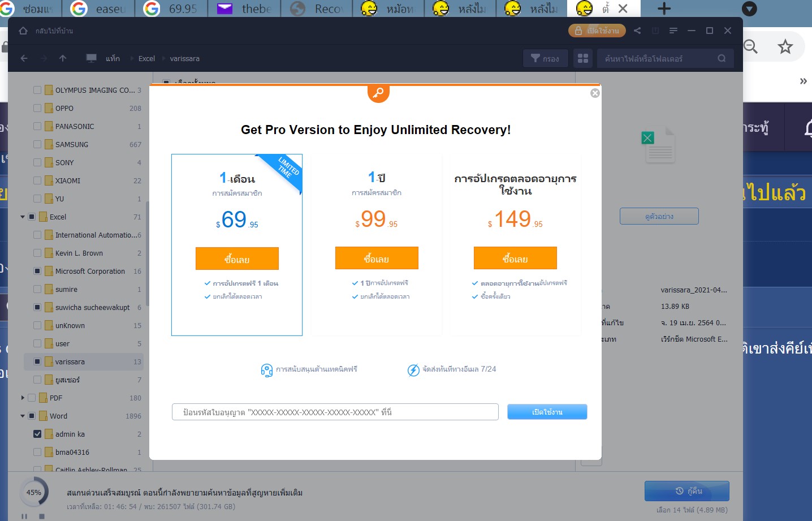The width and height of the screenshot is (812, 521).
Task: Click the orange activate lock button in title bar
Action: click(597, 31)
